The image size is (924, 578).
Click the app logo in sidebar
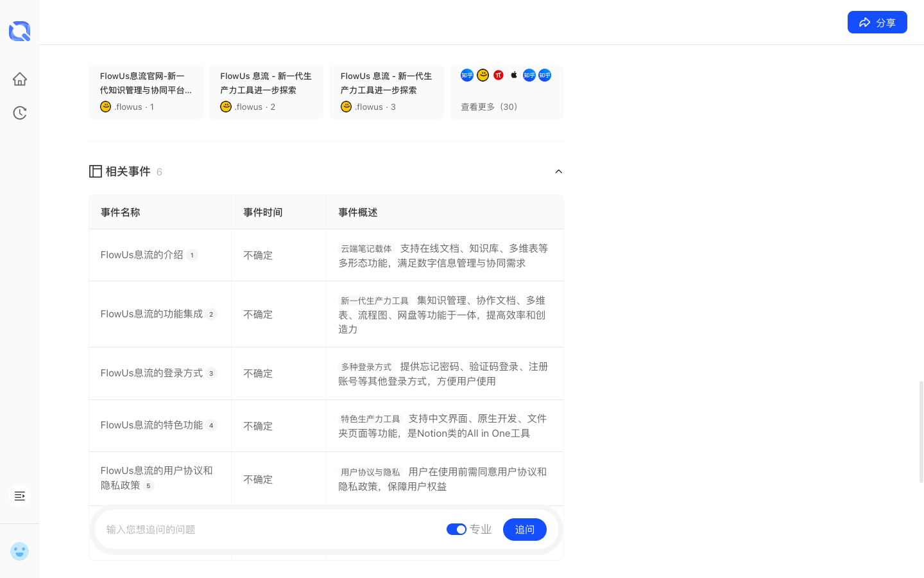20,31
